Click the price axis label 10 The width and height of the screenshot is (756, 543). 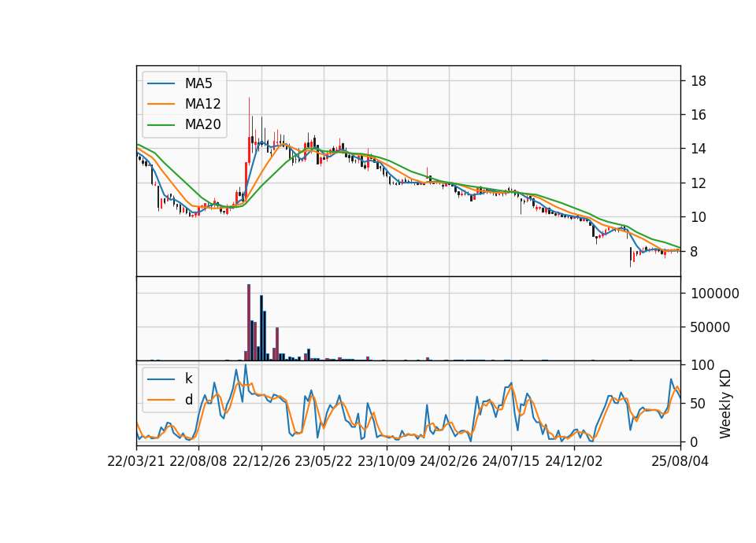(x=699, y=217)
